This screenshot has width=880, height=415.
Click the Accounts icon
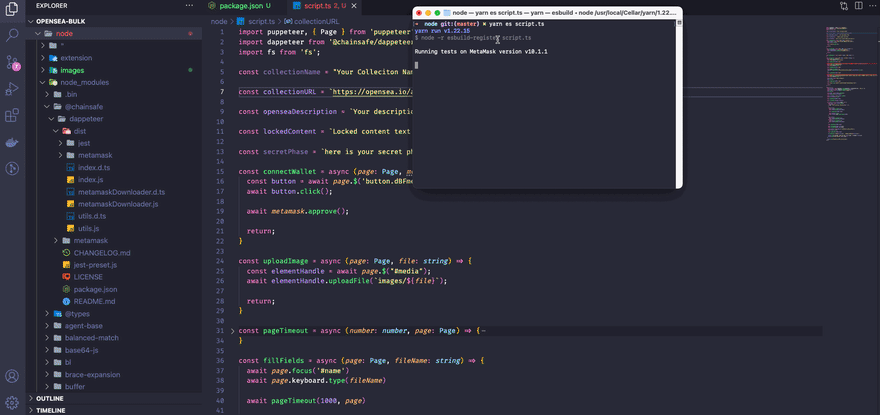(12, 377)
